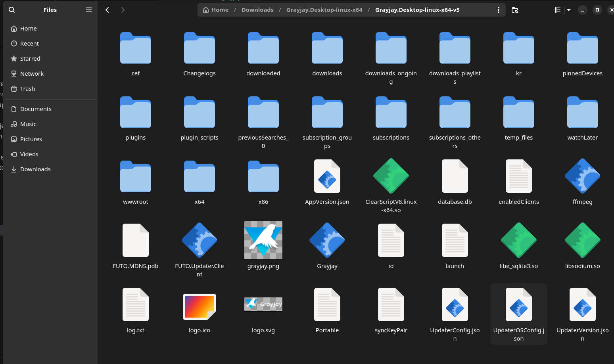Viewport: 614px width, 364px height.
Task: Select the Changelogs folder
Action: (200, 48)
